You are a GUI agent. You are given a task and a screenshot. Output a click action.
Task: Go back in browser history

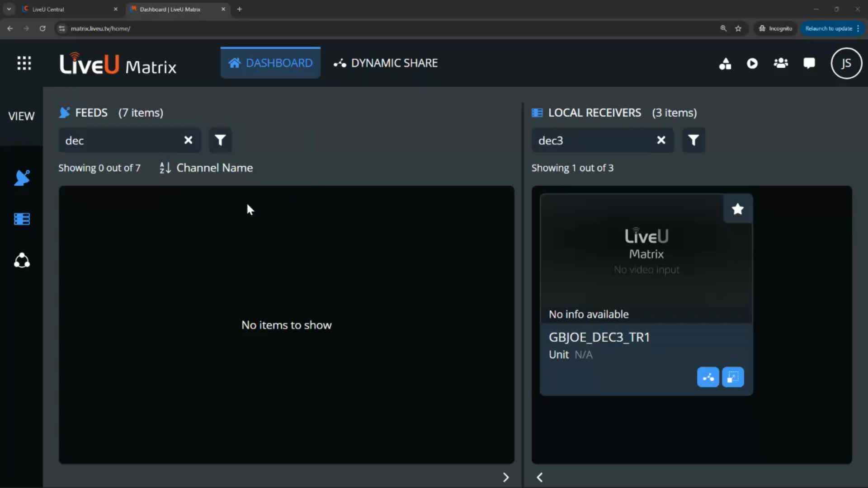tap(10, 28)
